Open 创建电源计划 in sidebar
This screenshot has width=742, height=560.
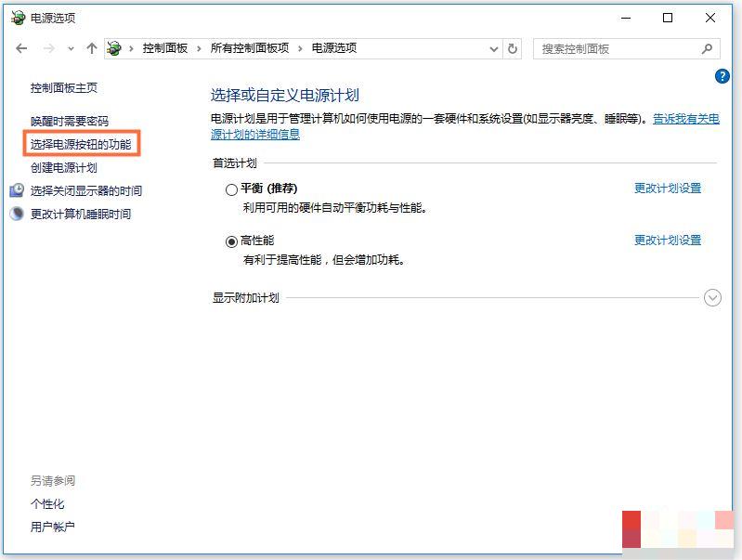click(64, 168)
